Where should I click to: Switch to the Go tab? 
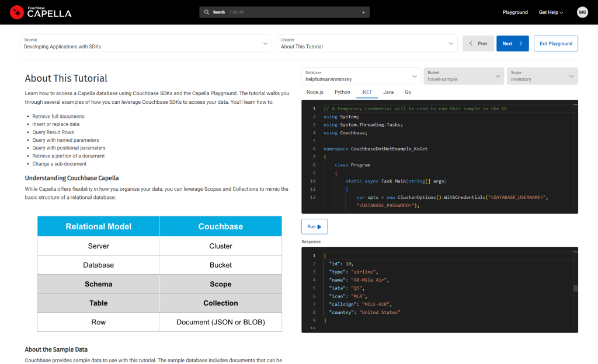click(408, 92)
